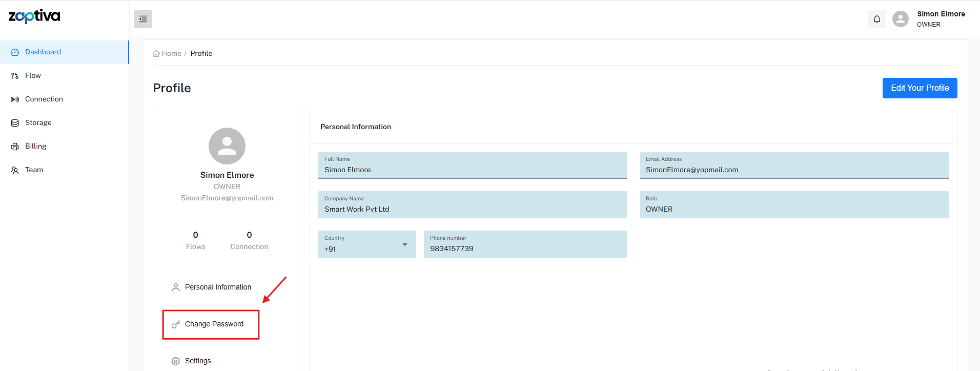Screen dimensions: 980x371
Task: Open the Team page
Action: pyautogui.click(x=34, y=170)
